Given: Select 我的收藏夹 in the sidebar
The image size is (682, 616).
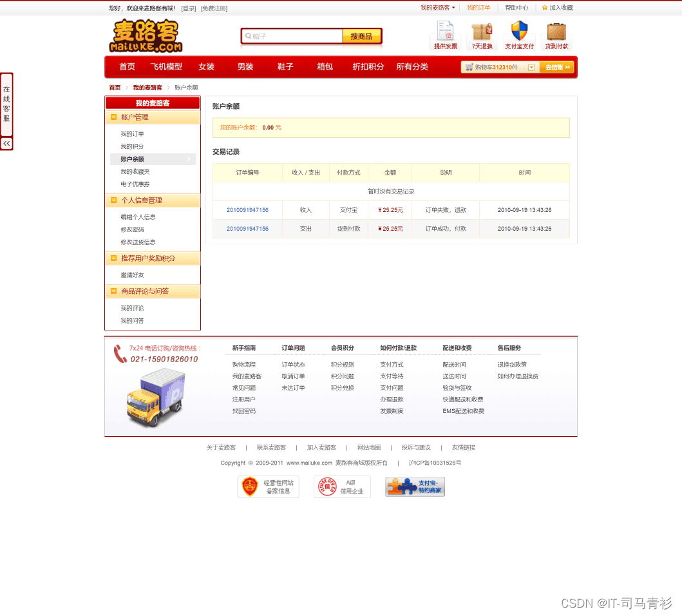Looking at the screenshot, I should pyautogui.click(x=135, y=171).
